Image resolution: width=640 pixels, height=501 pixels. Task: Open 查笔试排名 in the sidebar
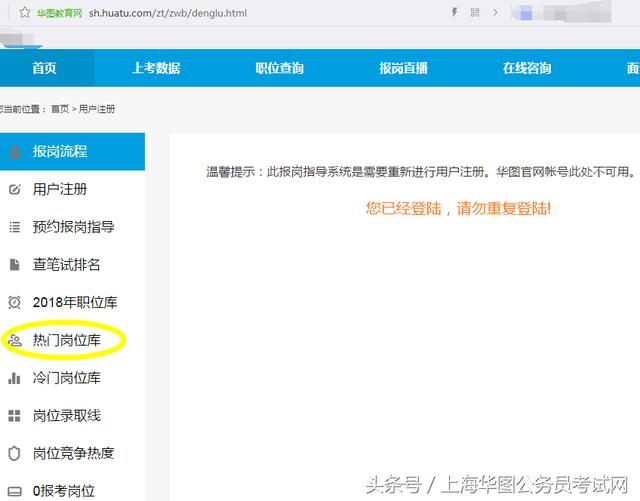67,265
